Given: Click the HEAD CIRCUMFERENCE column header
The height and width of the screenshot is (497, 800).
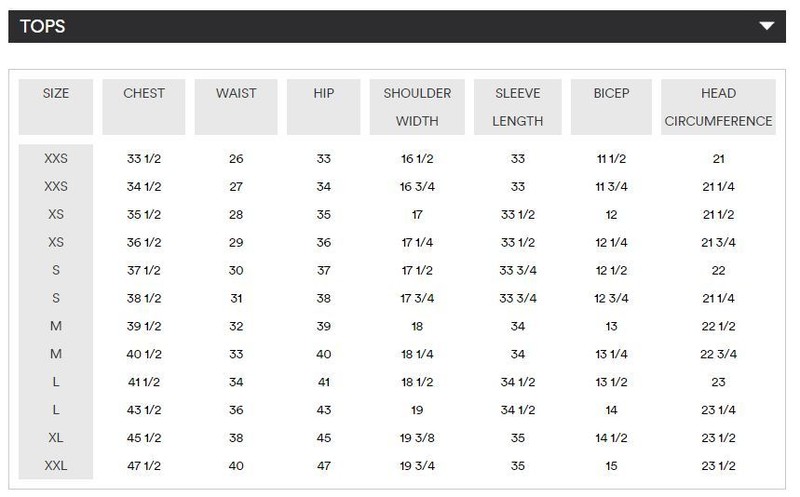Looking at the screenshot, I should tap(718, 107).
